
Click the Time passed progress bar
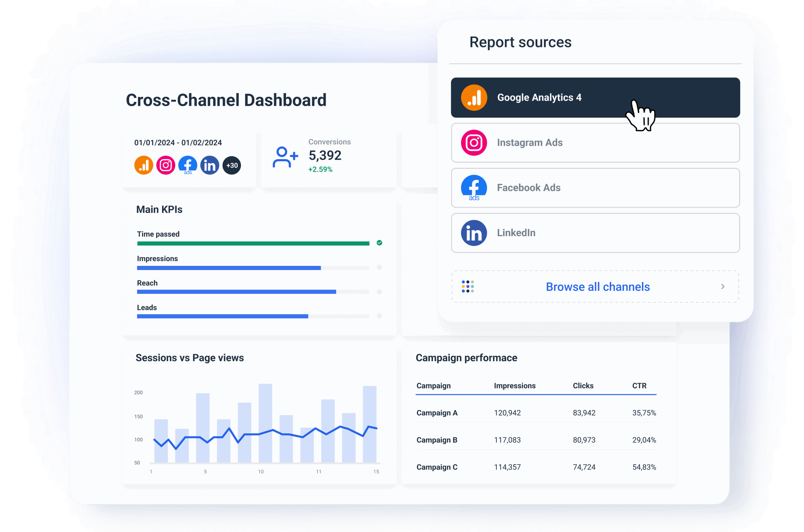[x=253, y=243]
